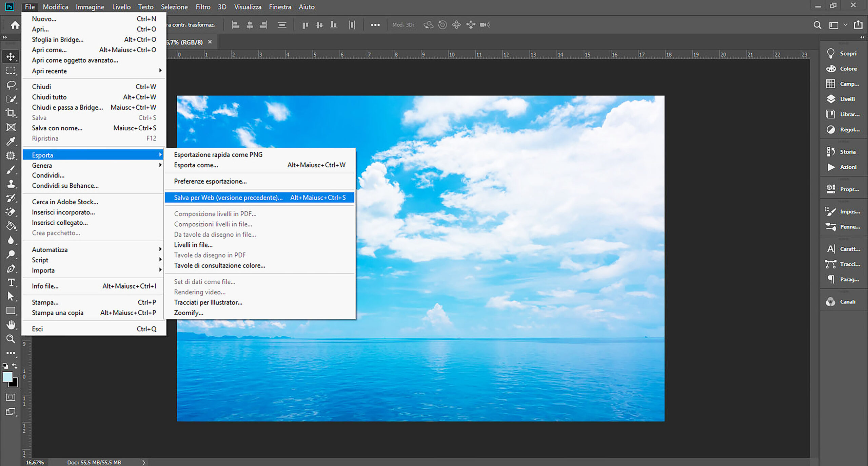Select the Hand tool
The height and width of the screenshot is (466, 868).
(x=11, y=325)
